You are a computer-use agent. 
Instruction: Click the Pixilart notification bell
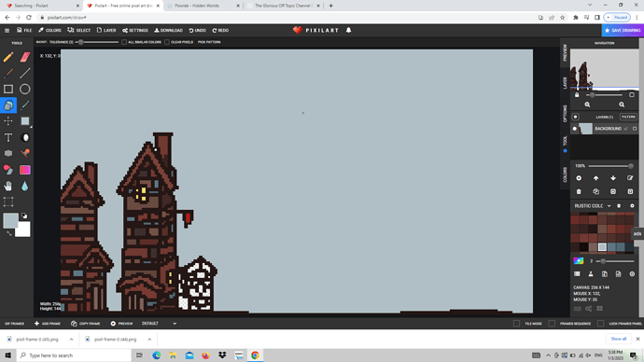tap(348, 30)
